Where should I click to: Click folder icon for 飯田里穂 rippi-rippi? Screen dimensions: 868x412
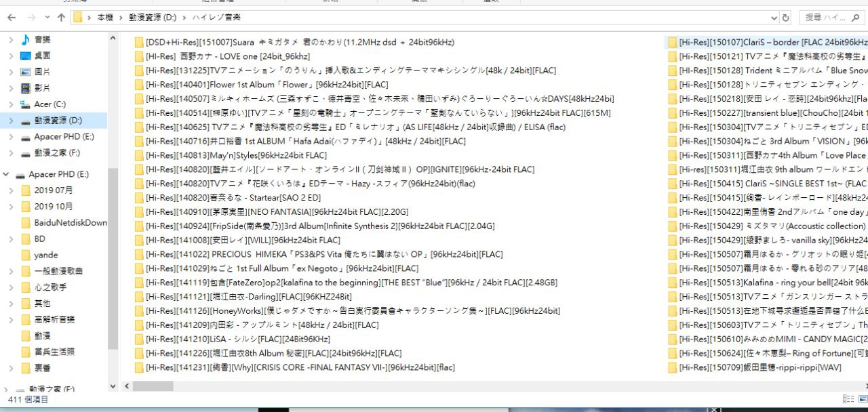(673, 367)
